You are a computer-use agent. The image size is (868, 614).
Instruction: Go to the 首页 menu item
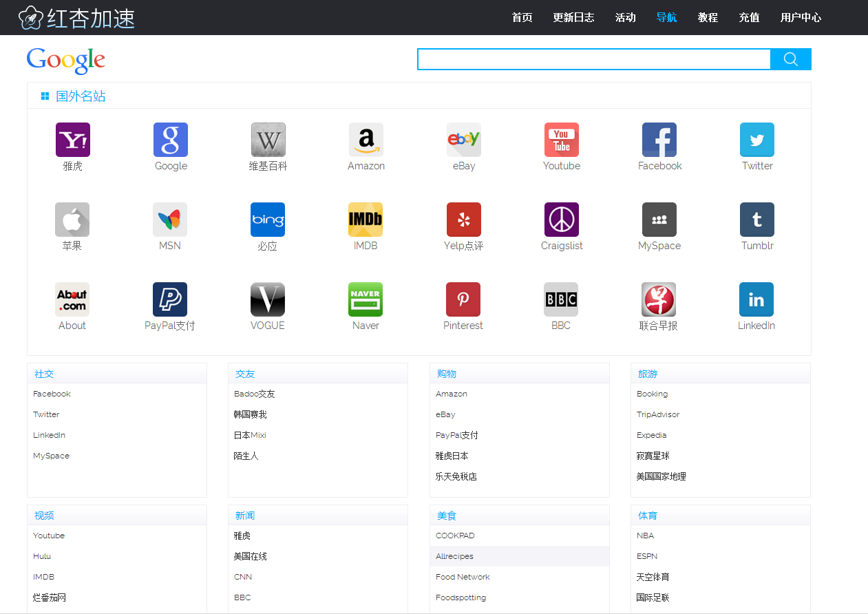pyautogui.click(x=522, y=18)
